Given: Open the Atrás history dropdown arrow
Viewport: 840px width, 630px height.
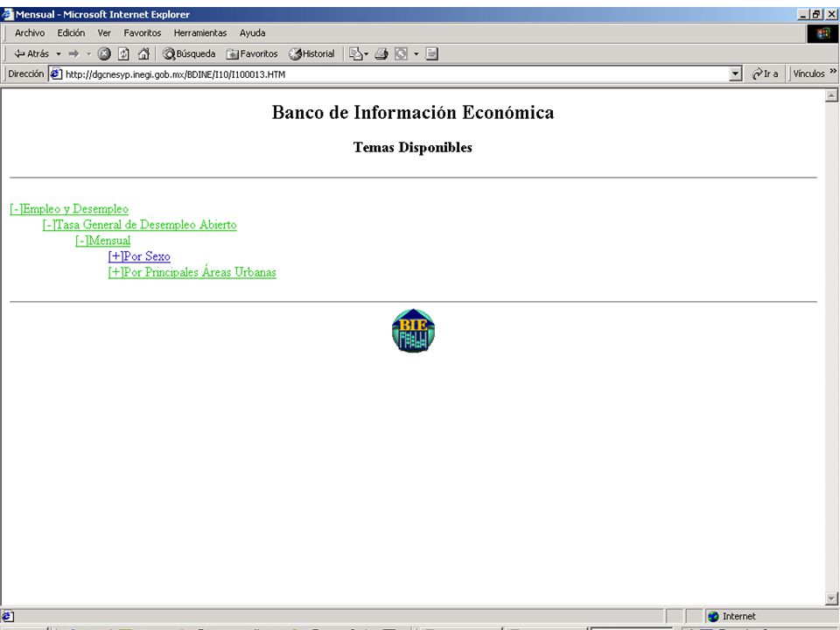Looking at the screenshot, I should [59, 53].
